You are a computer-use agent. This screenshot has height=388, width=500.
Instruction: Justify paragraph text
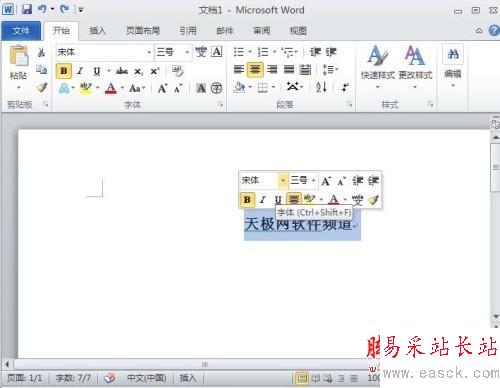point(289,69)
